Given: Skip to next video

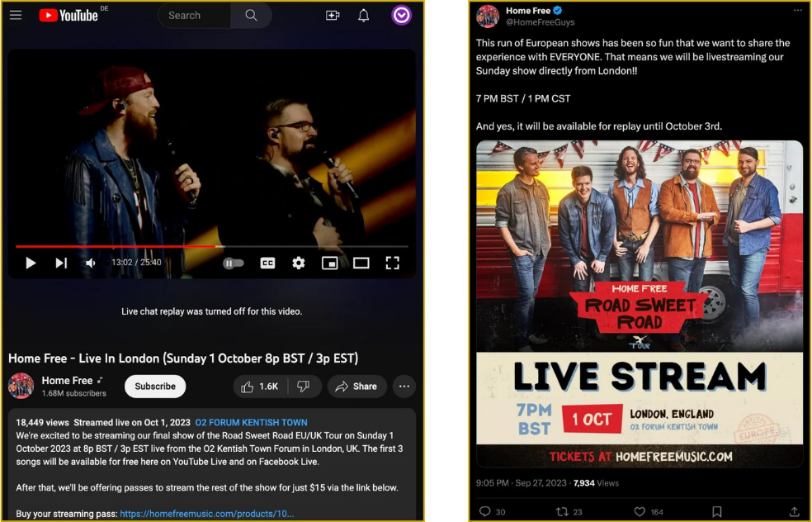Looking at the screenshot, I should point(61,263).
